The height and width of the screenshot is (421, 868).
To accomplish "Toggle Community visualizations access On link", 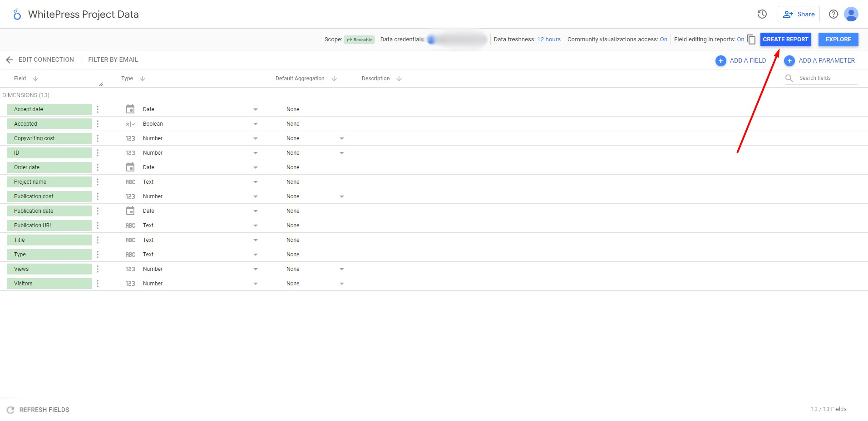I will coord(664,39).
